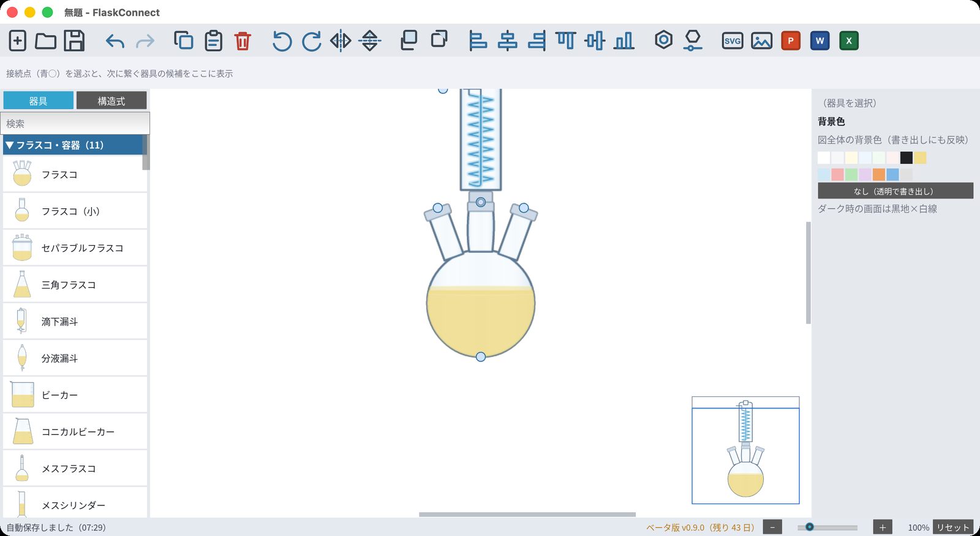Flip horizontally using mirror icon
The height and width of the screenshot is (536, 980).
point(341,41)
